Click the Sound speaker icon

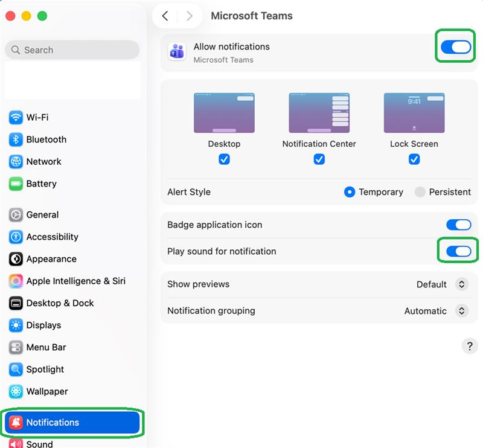coord(16,444)
